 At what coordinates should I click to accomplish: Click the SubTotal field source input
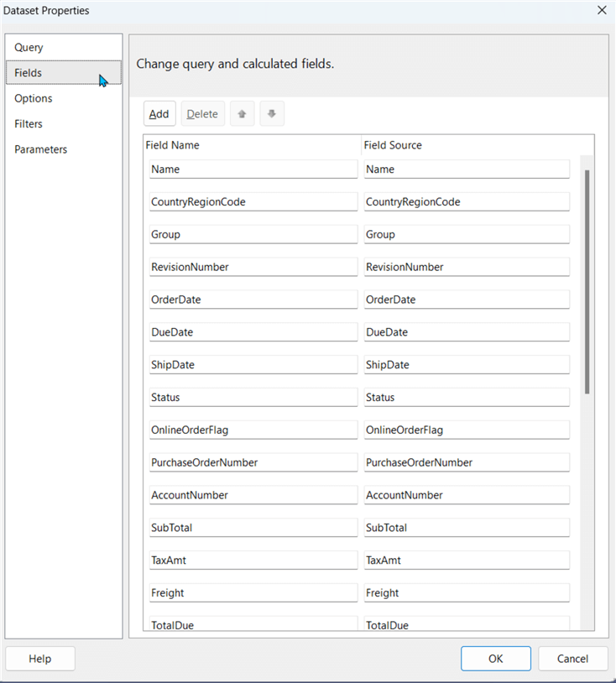tap(467, 528)
